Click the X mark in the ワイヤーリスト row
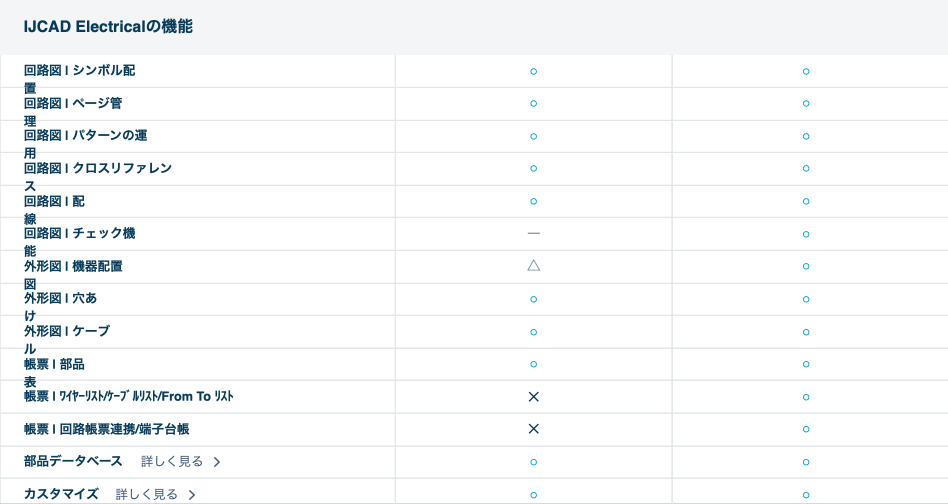948x504 pixels. [533, 397]
